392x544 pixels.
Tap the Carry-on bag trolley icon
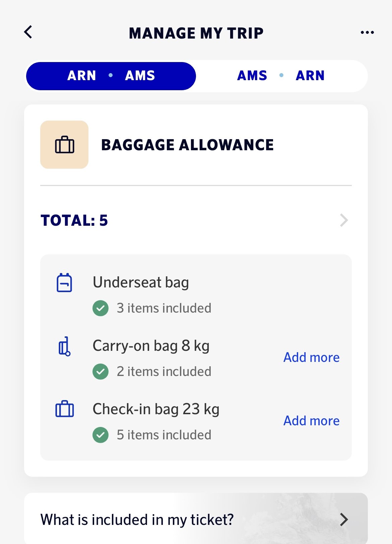pyautogui.click(x=64, y=346)
